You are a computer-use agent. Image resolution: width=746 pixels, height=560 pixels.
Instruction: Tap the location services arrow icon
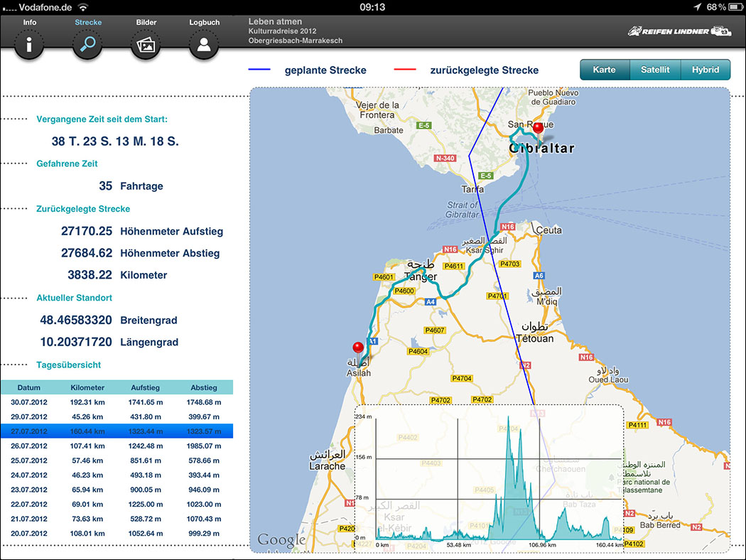click(x=697, y=7)
